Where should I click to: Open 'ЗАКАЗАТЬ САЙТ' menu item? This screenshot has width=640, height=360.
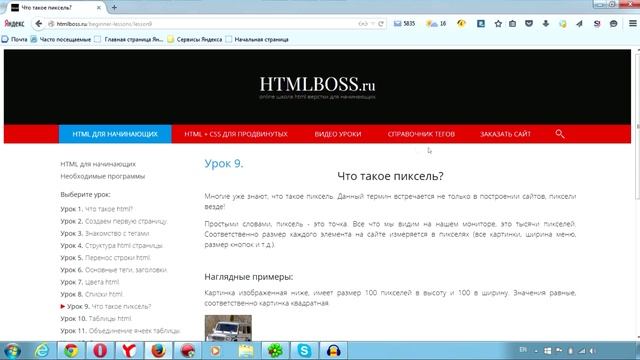pyautogui.click(x=506, y=134)
